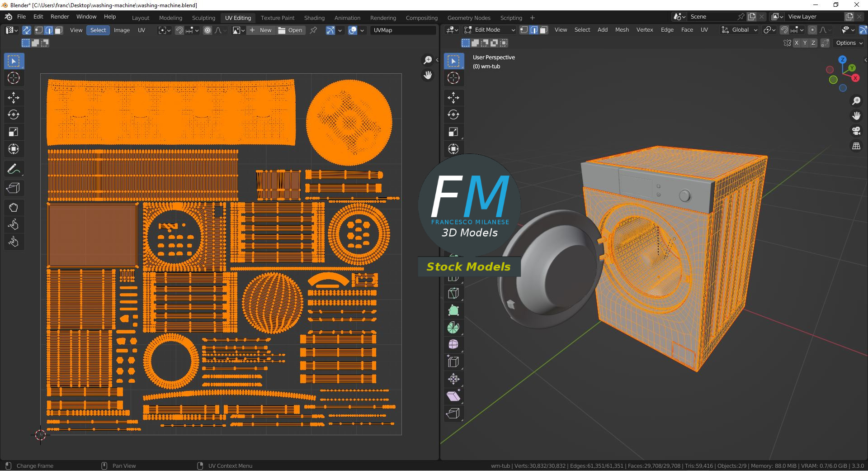Open Global transform orientation dropdown
The width and height of the screenshot is (868, 471).
tap(740, 30)
